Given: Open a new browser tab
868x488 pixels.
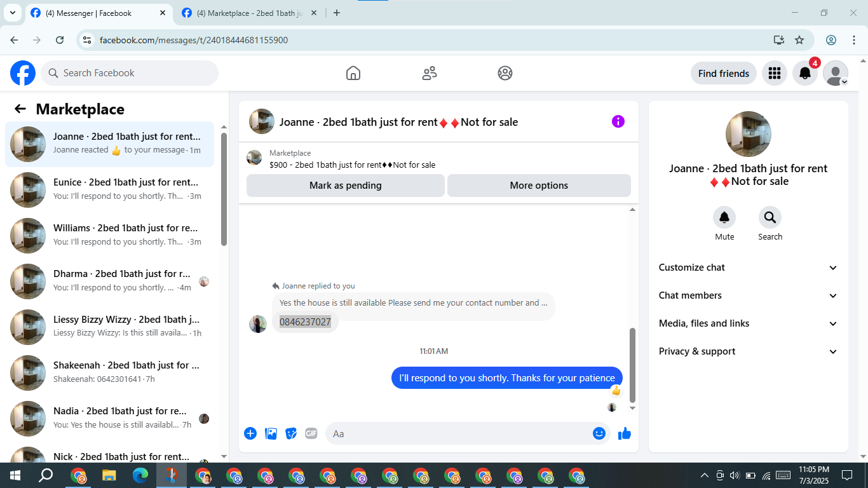Looking at the screenshot, I should (337, 13).
